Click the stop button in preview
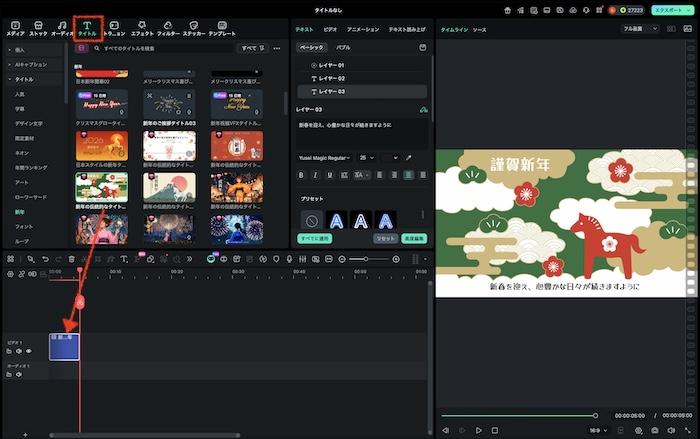Viewport: 700px width, 439px height. tap(495, 430)
